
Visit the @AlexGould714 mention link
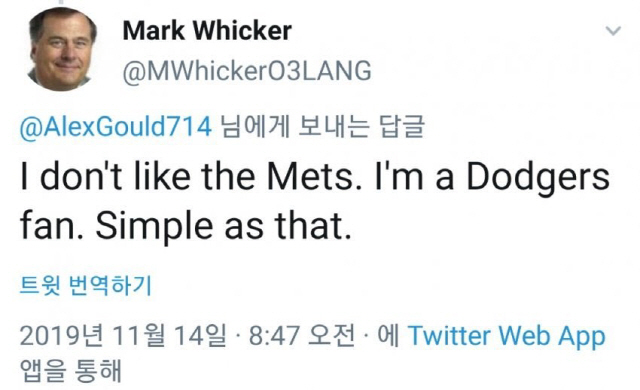pyautogui.click(x=116, y=126)
